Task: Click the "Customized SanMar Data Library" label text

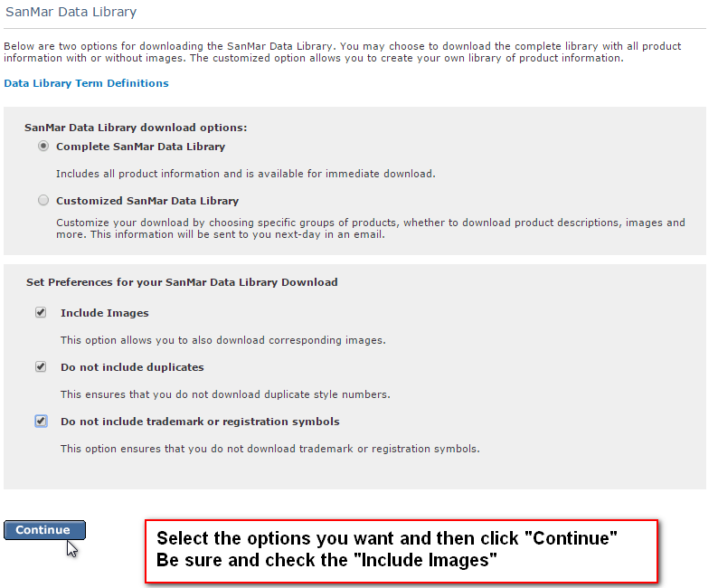Action: [147, 201]
